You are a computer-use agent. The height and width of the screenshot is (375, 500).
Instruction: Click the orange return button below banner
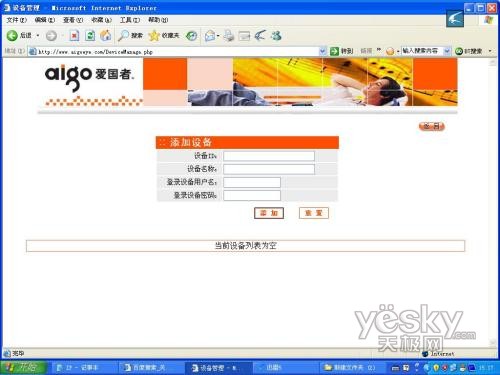(x=432, y=126)
